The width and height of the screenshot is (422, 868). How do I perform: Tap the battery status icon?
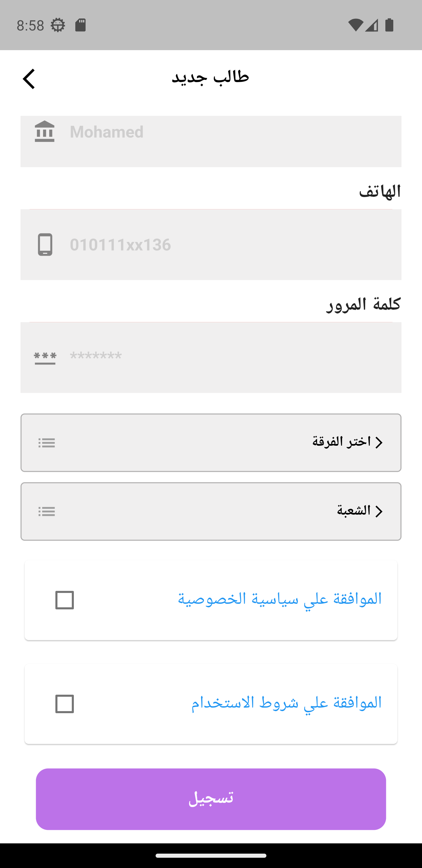coord(389,25)
